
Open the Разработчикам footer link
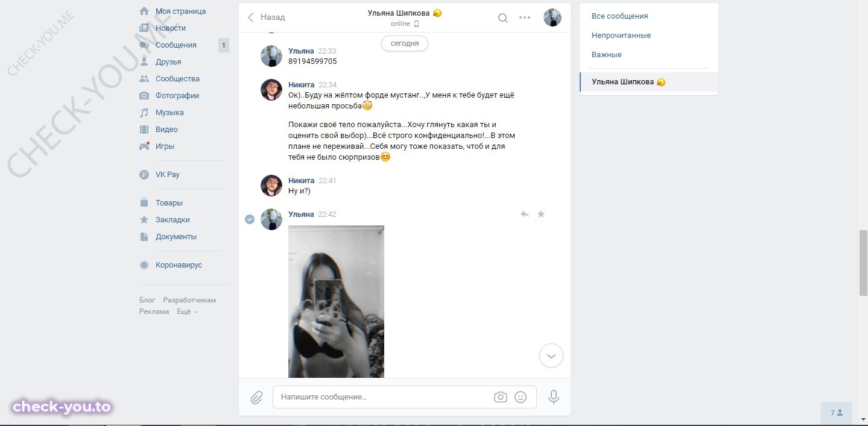tap(189, 300)
